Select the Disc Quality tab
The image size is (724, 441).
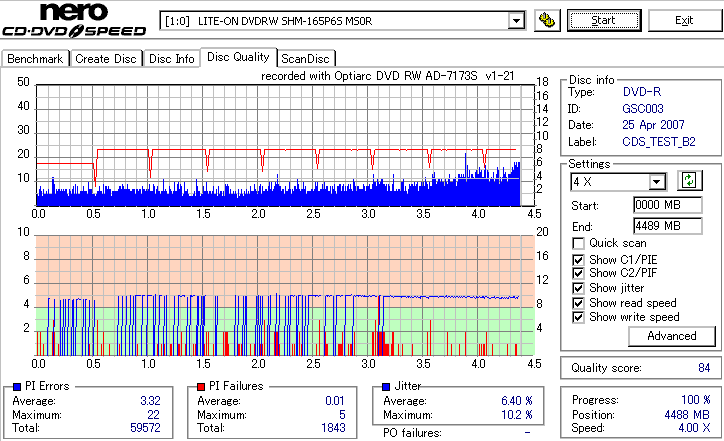pos(238,57)
